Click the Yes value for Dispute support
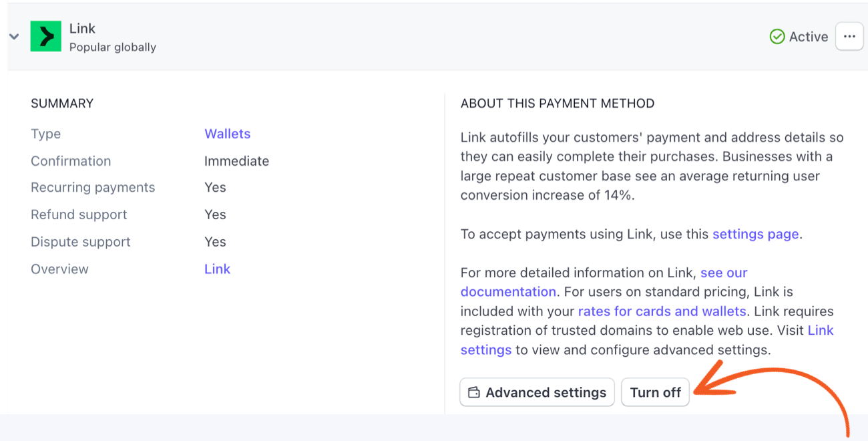 [x=215, y=242]
